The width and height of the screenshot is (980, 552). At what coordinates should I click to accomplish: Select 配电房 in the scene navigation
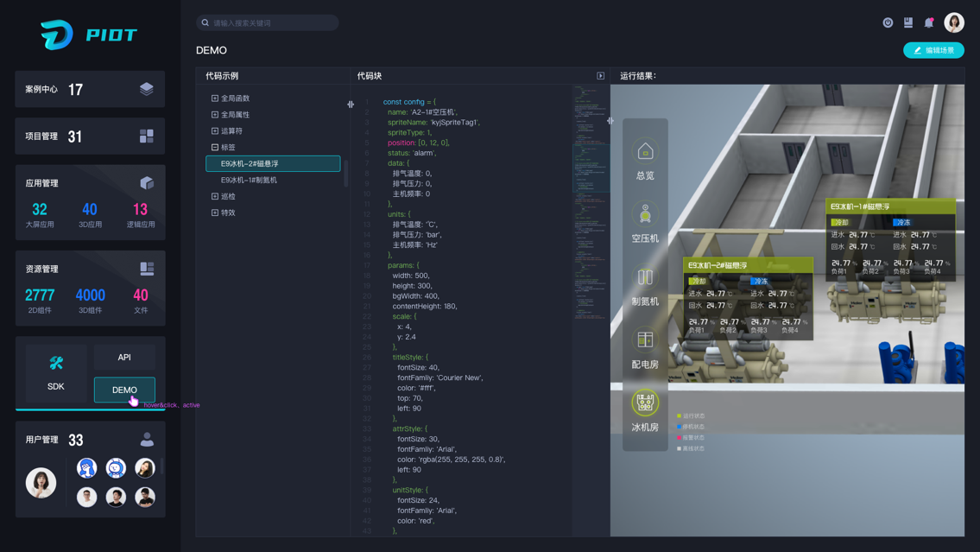(x=645, y=349)
